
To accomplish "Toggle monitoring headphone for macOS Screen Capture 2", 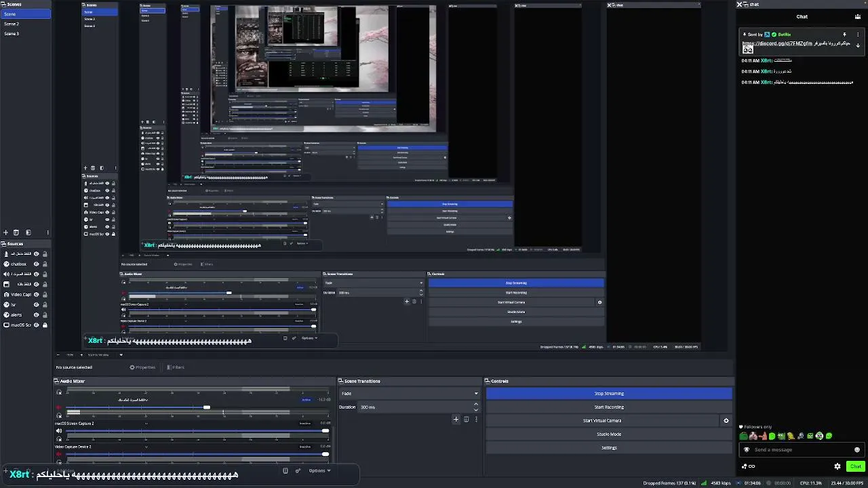I will (59, 439).
